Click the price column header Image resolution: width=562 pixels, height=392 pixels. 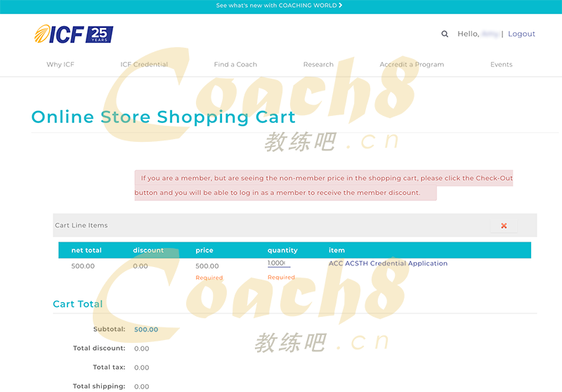tap(204, 250)
